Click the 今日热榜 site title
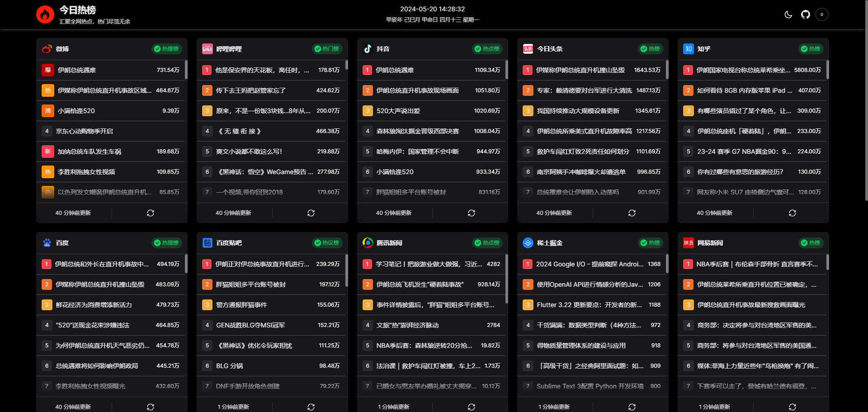Viewport: 868px width, 412px height. point(78,10)
